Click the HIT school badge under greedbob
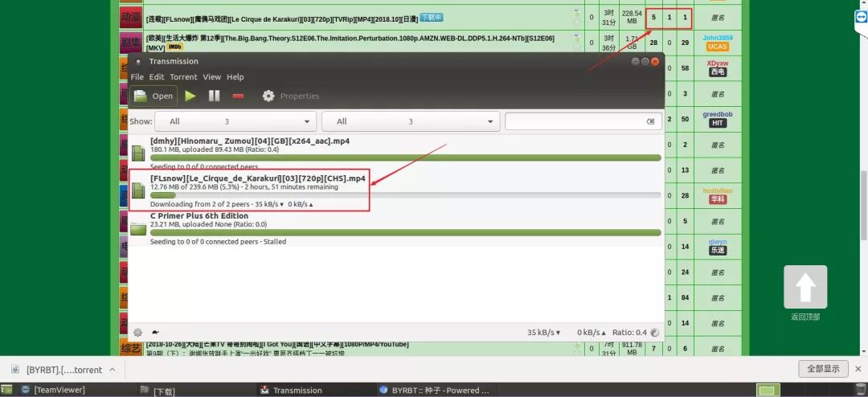The height and width of the screenshot is (397, 868). 718,124
